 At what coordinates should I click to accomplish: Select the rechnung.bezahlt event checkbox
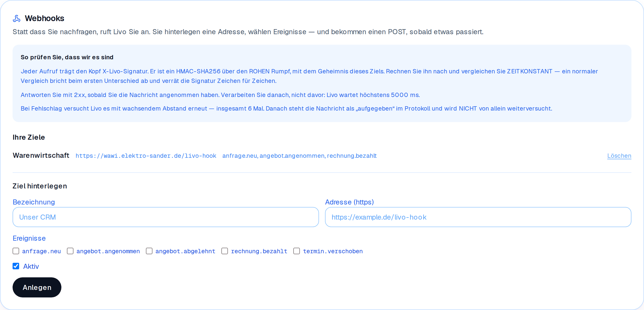(225, 251)
